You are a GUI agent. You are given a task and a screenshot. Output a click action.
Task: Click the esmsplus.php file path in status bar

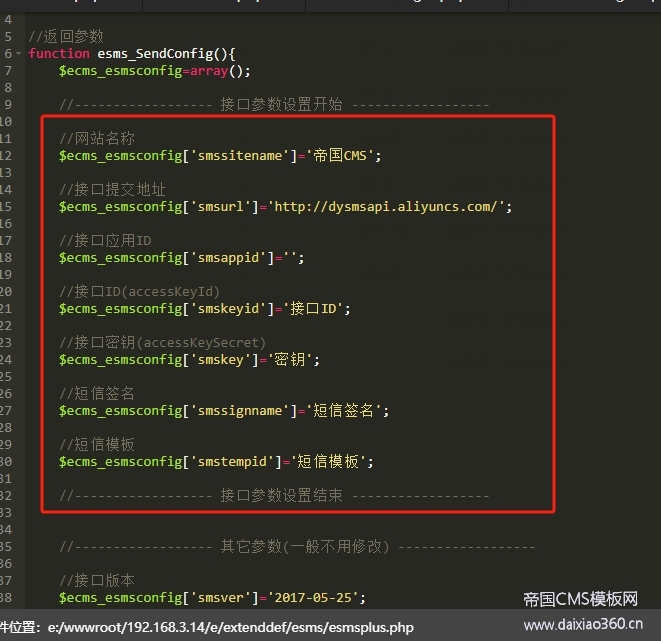click(229, 628)
